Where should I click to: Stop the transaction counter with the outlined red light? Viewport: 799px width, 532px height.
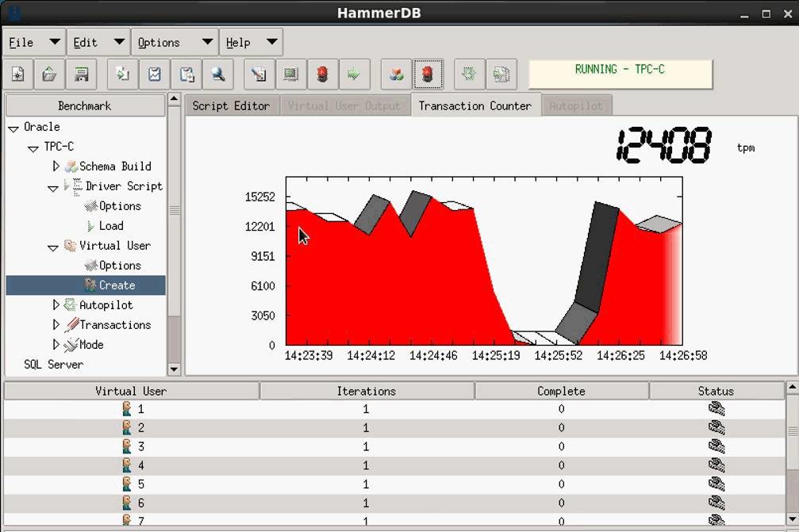(428, 75)
